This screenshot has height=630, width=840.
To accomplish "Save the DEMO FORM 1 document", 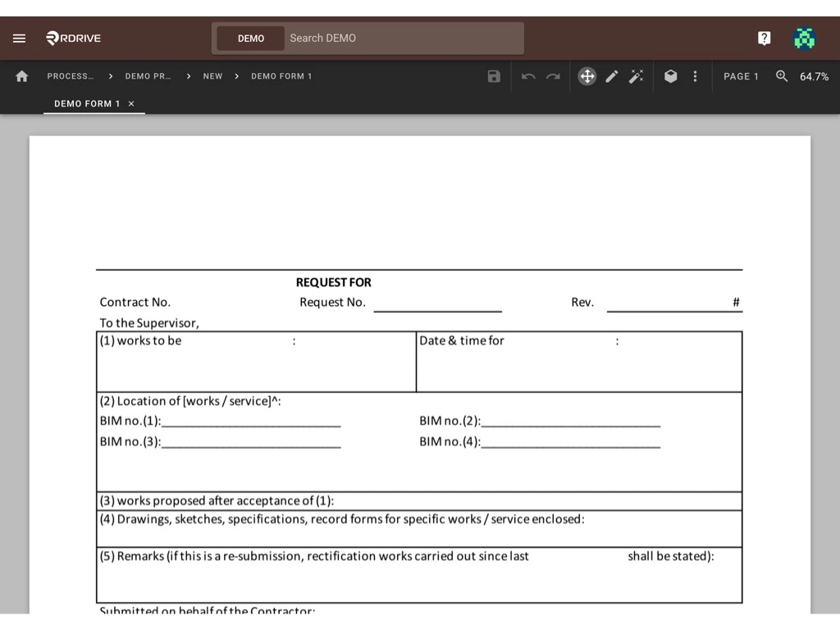I will click(494, 76).
